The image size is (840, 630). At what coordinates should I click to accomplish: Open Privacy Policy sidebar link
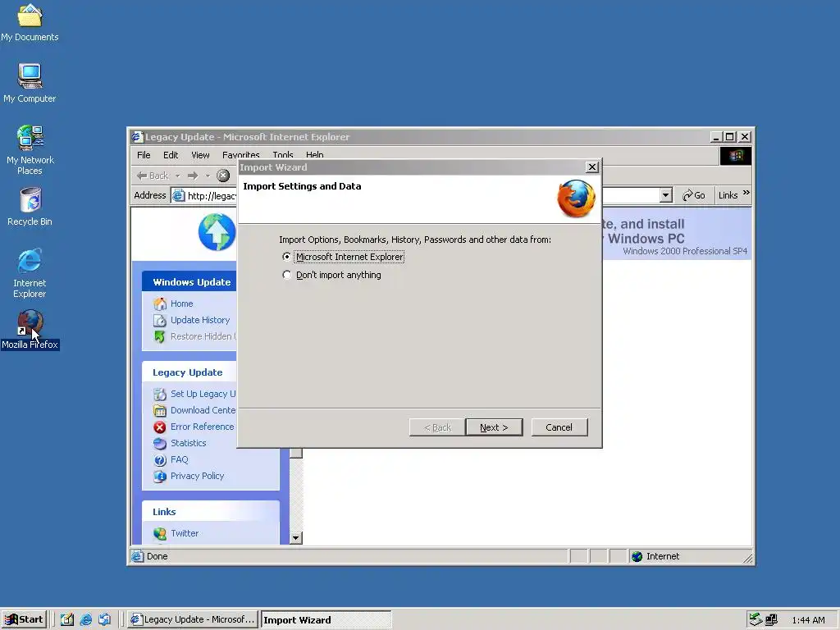pyautogui.click(x=197, y=476)
